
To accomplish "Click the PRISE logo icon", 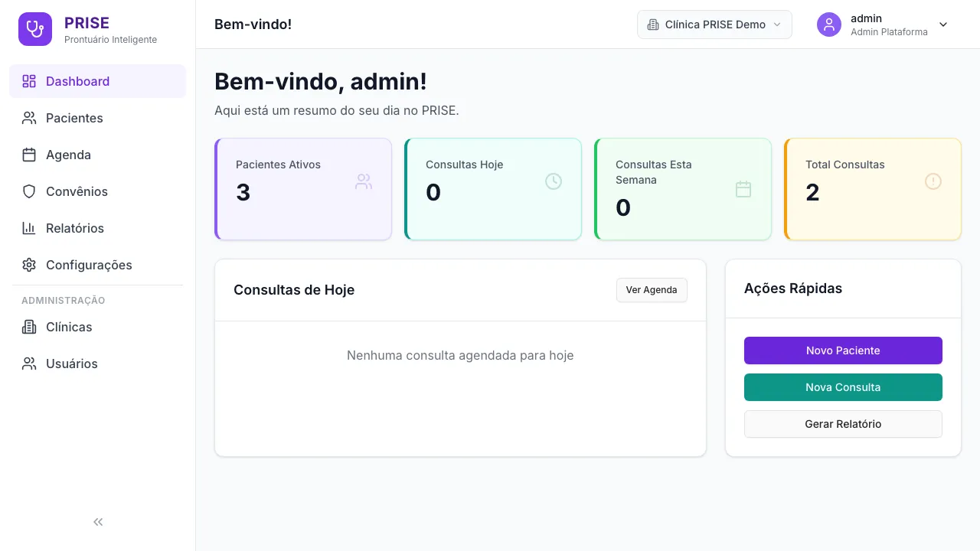I will [34, 28].
